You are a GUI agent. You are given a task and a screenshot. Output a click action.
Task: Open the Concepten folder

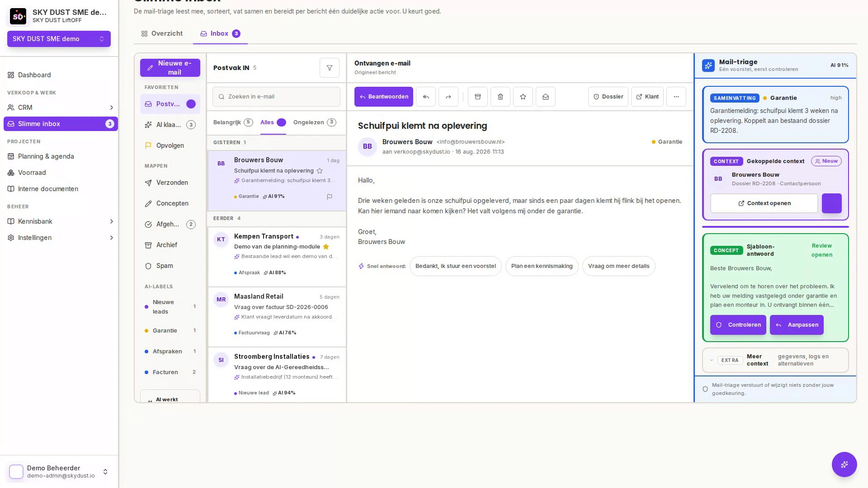click(x=170, y=203)
